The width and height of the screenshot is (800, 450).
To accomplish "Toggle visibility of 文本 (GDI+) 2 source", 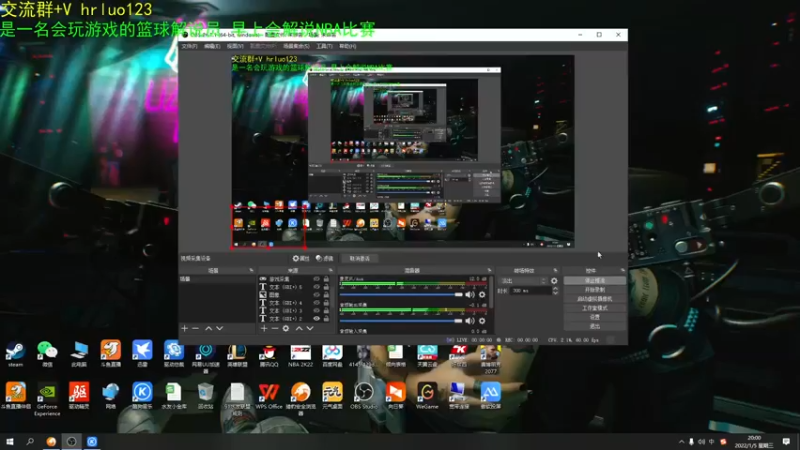I will 316,318.
